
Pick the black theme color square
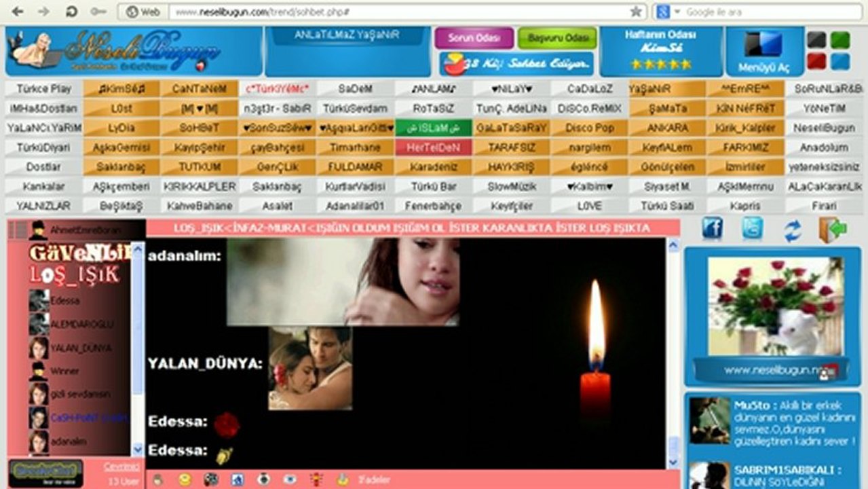pyautogui.click(x=816, y=40)
